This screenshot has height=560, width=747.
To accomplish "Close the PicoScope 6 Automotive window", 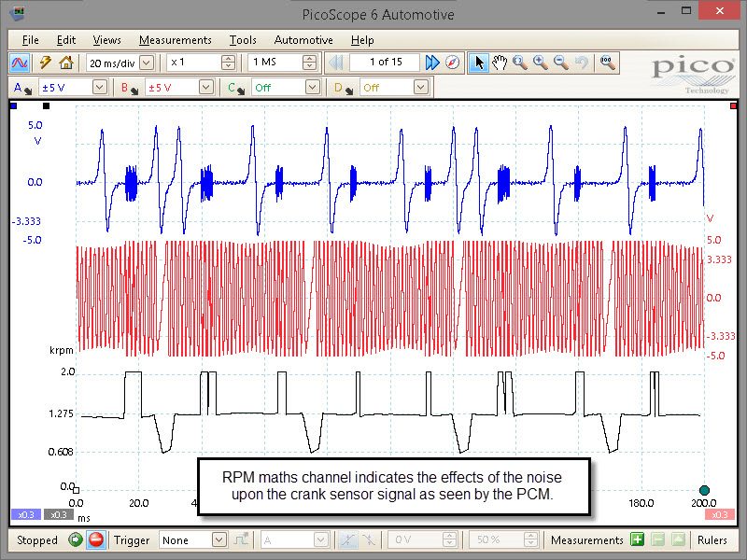I will tap(720, 11).
